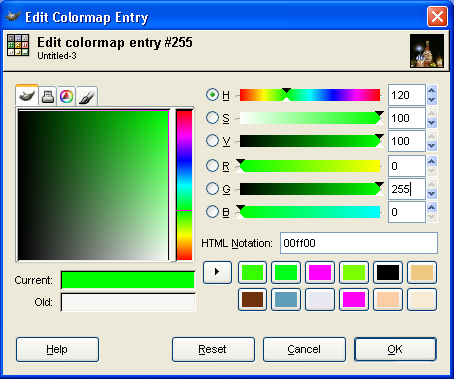Pick the second pure green history swatch
Screen dimensions: 454x379
pos(286,272)
